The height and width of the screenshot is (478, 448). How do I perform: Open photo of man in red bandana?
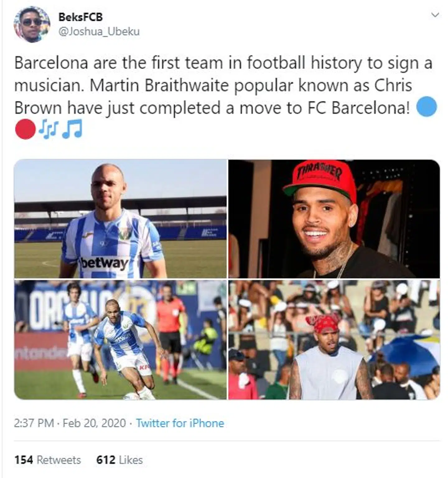pos(334,340)
